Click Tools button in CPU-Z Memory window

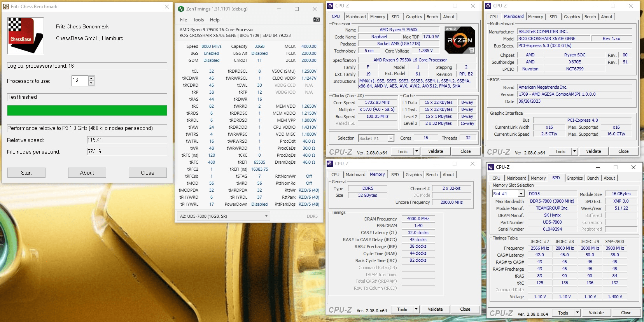pos(402,309)
